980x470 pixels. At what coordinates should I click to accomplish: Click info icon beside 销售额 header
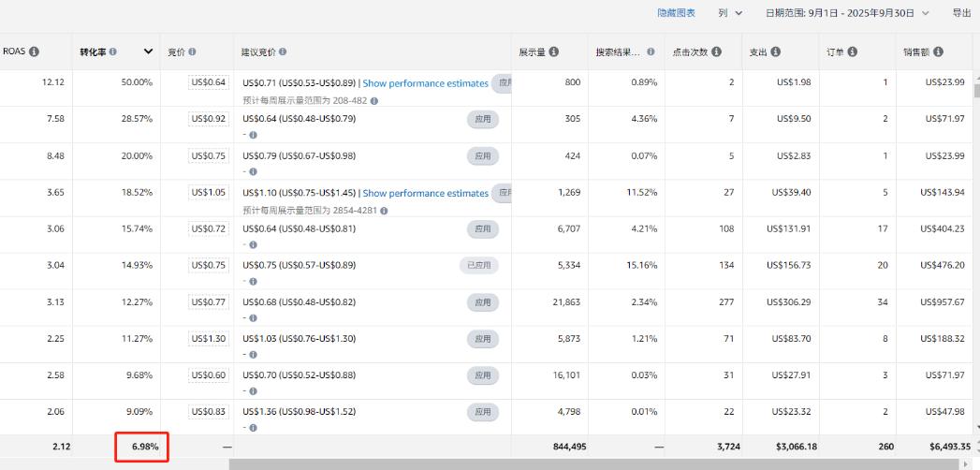tap(938, 51)
